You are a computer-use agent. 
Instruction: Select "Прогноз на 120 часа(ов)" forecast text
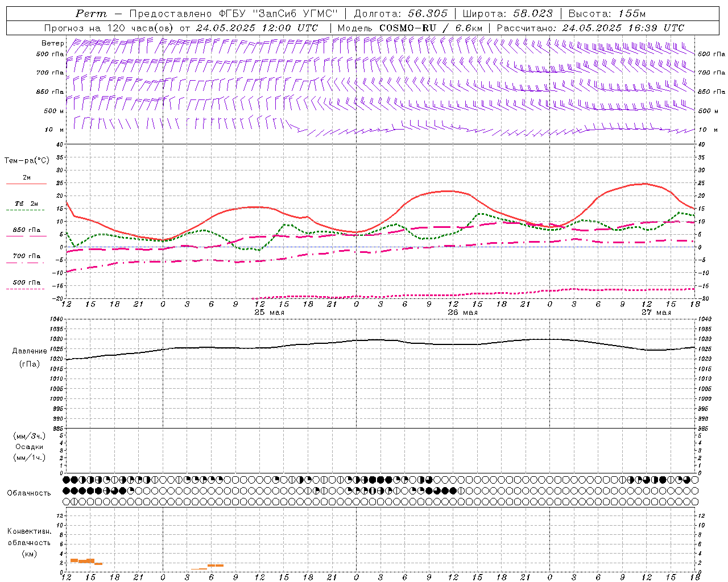110,28
